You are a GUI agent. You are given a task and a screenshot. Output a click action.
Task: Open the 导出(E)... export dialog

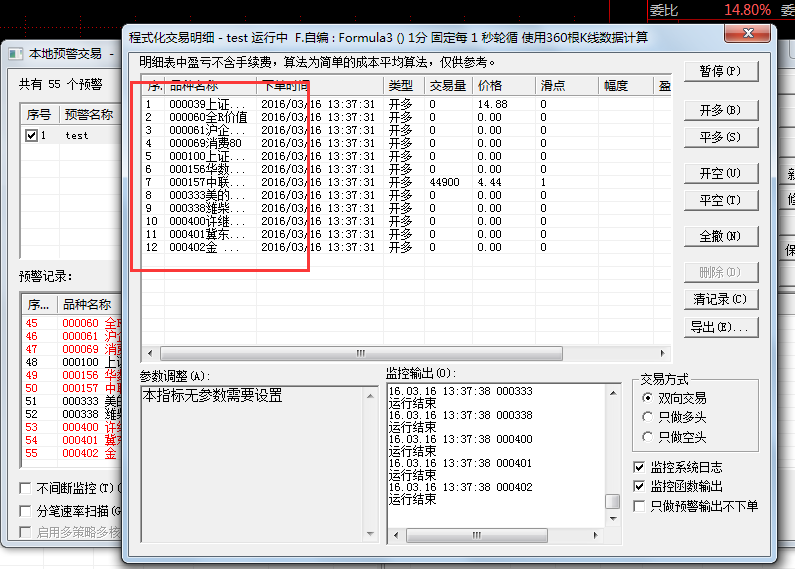(721, 327)
